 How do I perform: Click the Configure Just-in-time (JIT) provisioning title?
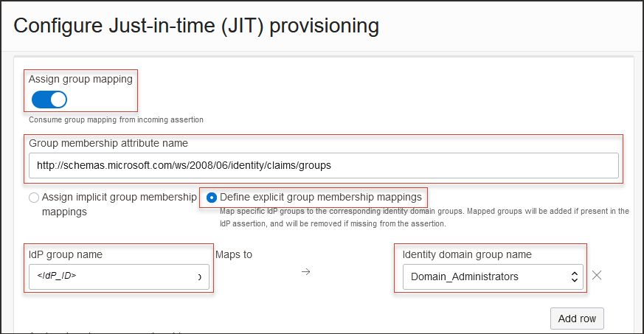coord(196,26)
